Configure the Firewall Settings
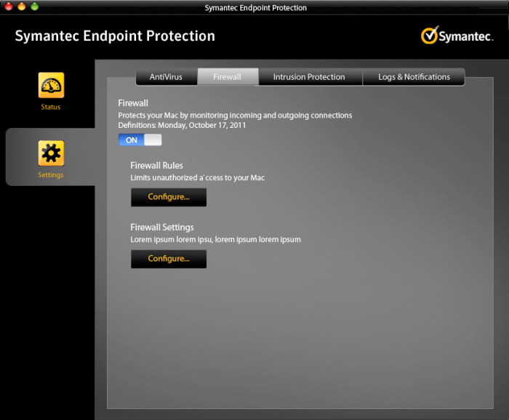This screenshot has height=420, width=509. (169, 259)
